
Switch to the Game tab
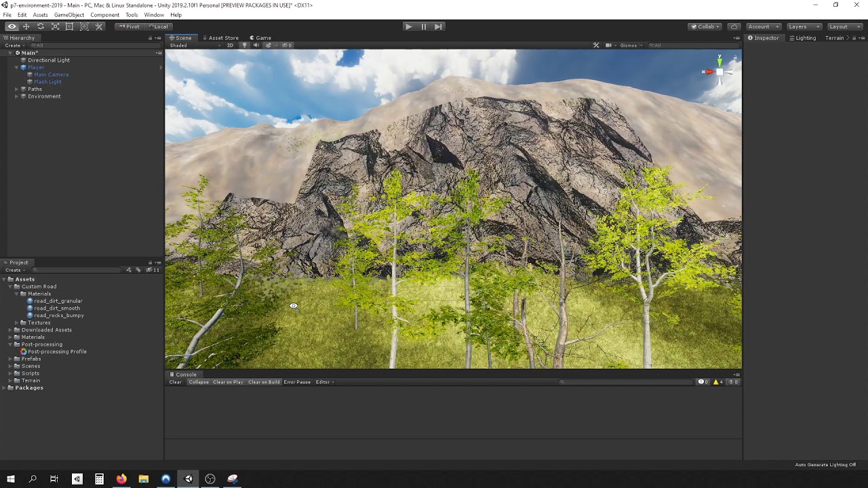coord(261,38)
